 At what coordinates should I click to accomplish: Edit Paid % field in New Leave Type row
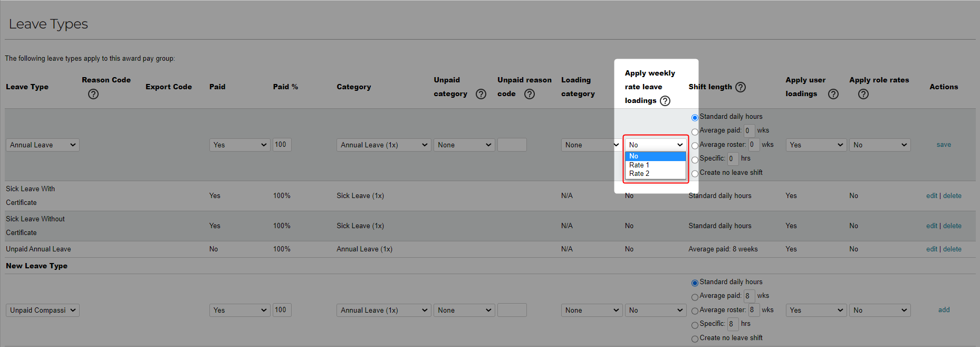(282, 310)
